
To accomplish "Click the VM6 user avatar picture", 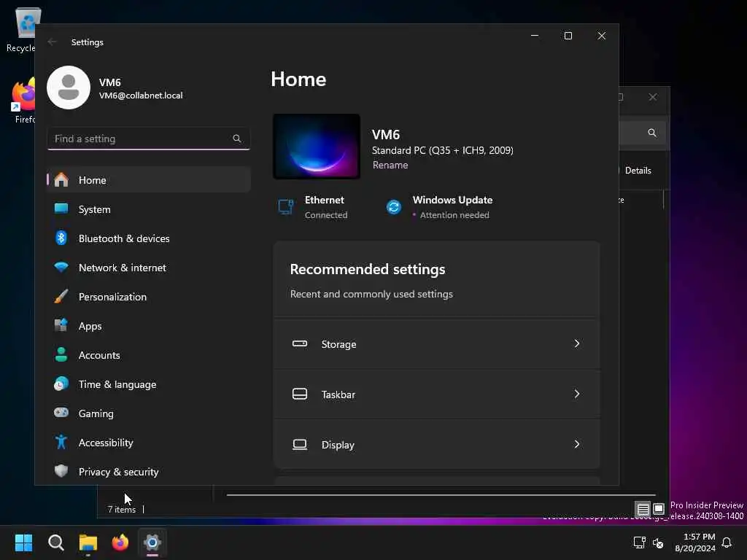I will point(69,87).
